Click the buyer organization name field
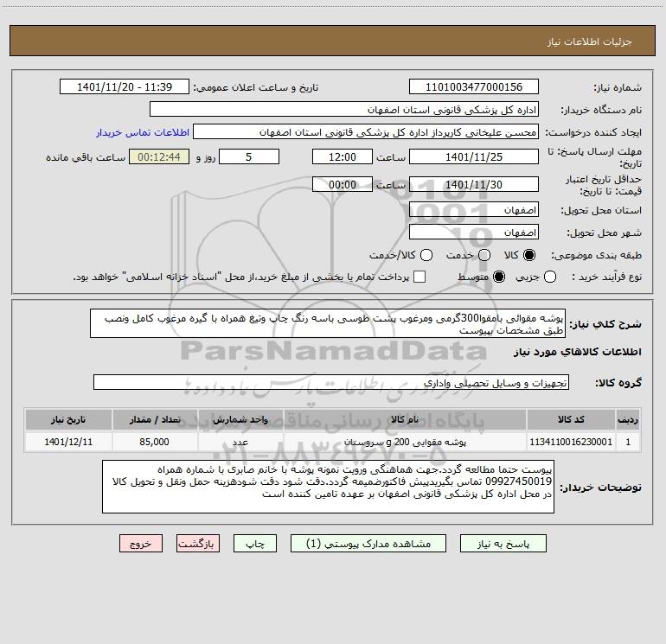This screenshot has width=666, height=644. tap(344, 110)
